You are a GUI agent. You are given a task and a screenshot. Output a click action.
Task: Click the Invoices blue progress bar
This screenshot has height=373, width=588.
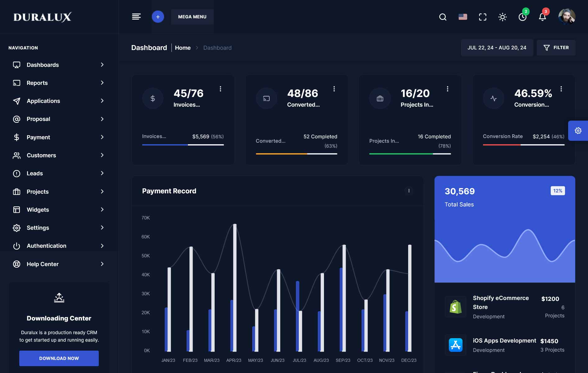(165, 145)
